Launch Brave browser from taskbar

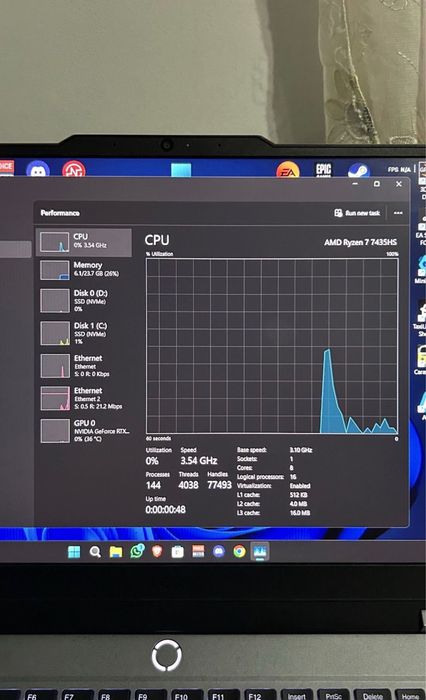[x=157, y=552]
